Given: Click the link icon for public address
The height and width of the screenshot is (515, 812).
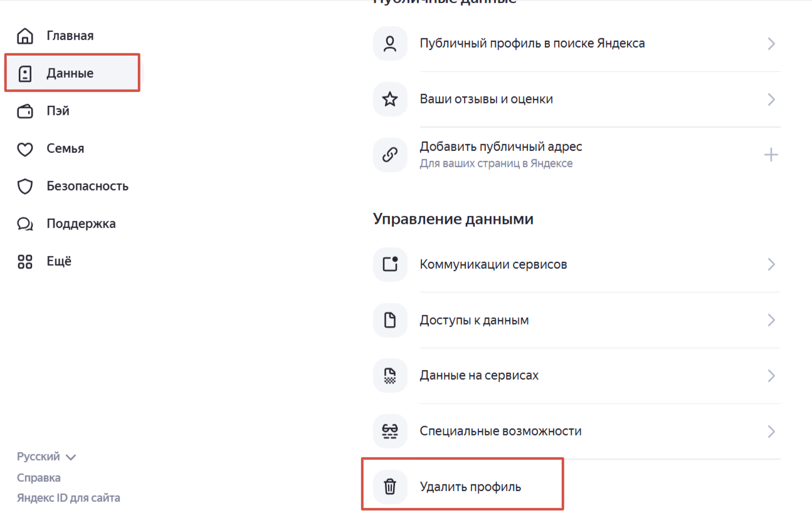Looking at the screenshot, I should [x=390, y=155].
